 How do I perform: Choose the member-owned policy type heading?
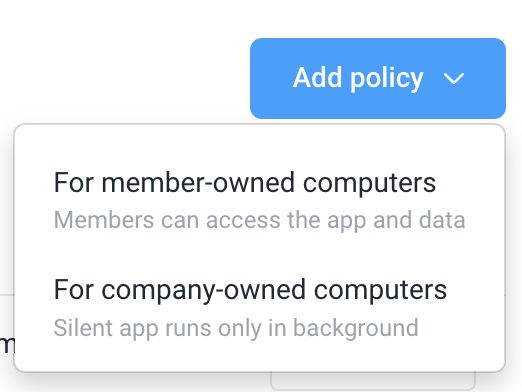(x=245, y=183)
